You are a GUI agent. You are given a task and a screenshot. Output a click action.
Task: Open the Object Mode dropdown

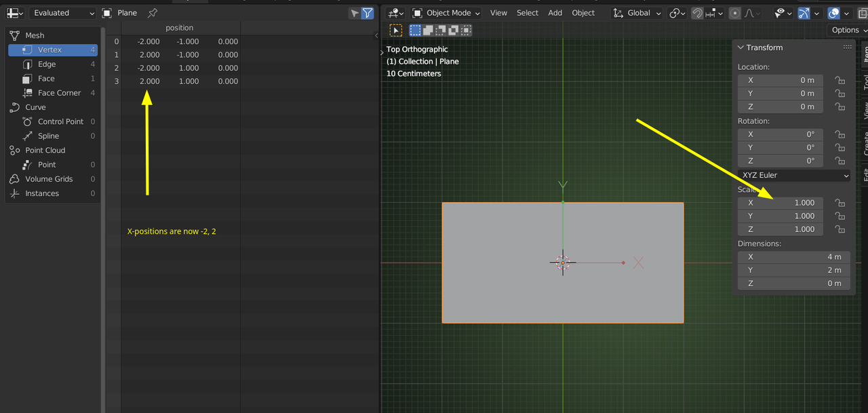click(447, 13)
